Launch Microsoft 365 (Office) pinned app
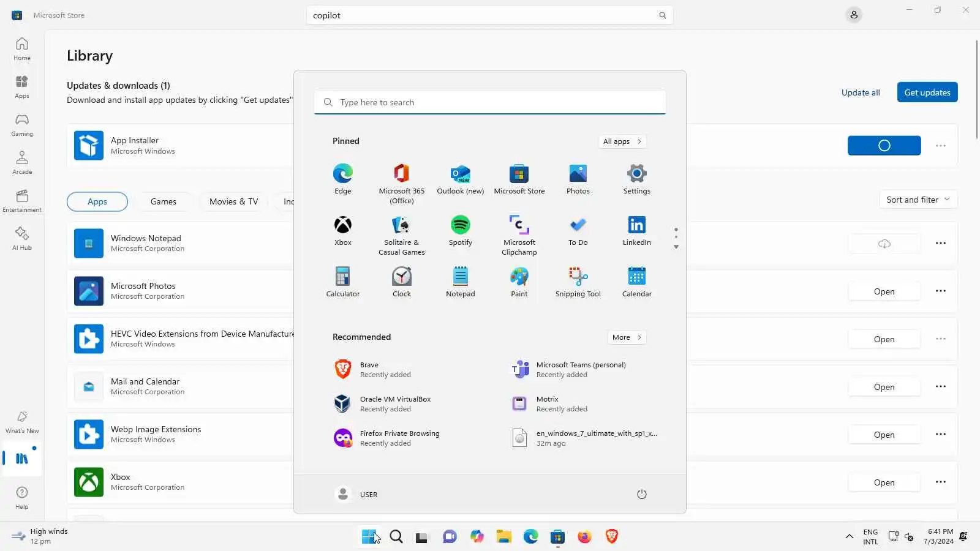 [x=402, y=184]
